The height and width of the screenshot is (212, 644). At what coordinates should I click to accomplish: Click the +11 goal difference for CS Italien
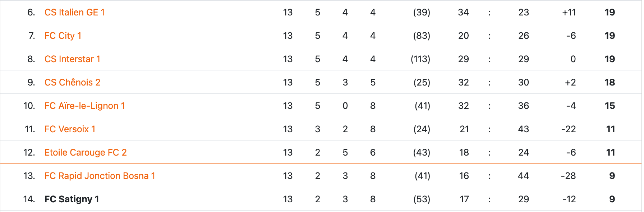(x=569, y=12)
